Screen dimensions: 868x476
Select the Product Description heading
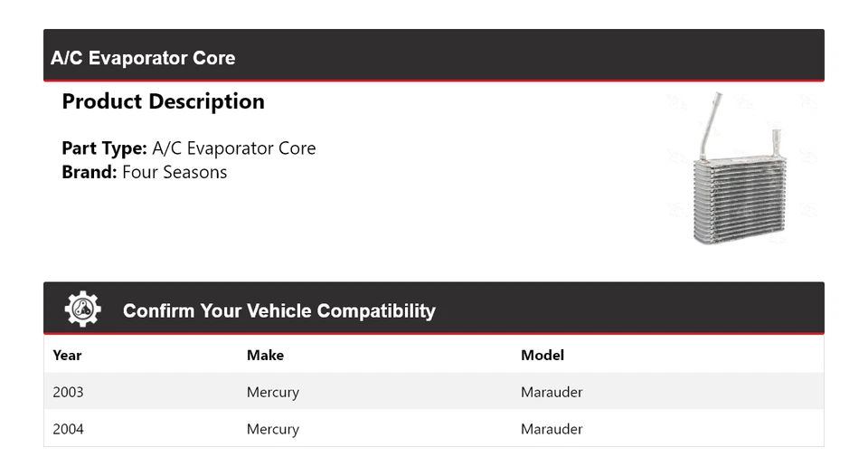point(163,101)
